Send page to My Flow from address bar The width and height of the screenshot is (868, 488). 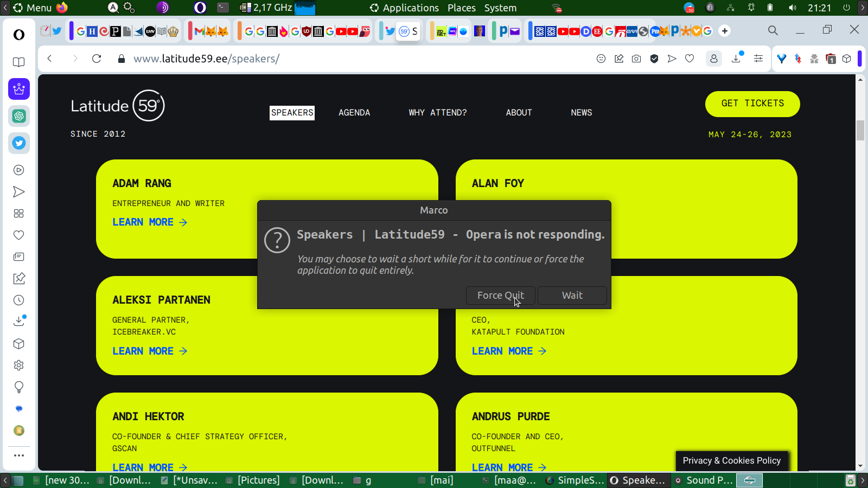[x=672, y=59]
